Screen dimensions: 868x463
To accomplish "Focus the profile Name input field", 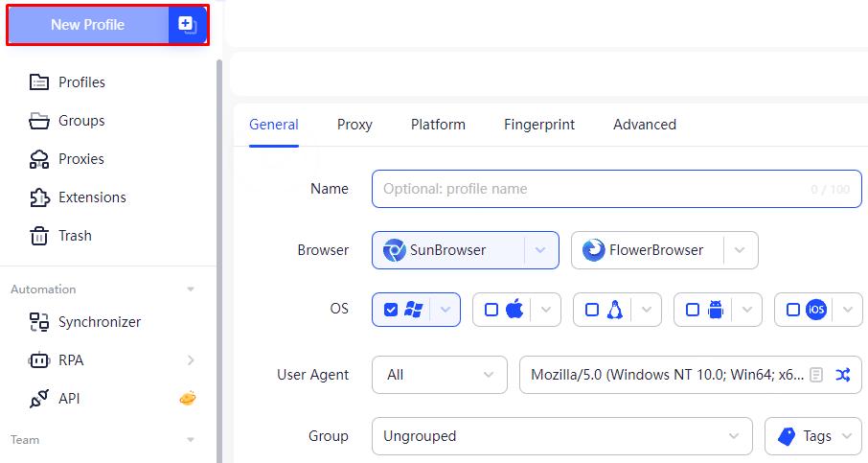I will point(617,189).
